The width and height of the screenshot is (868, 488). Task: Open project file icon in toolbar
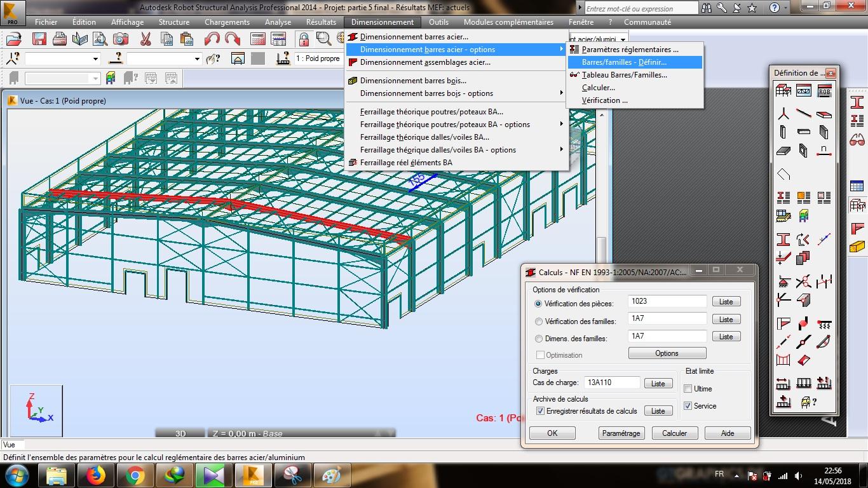pyautogui.click(x=13, y=39)
